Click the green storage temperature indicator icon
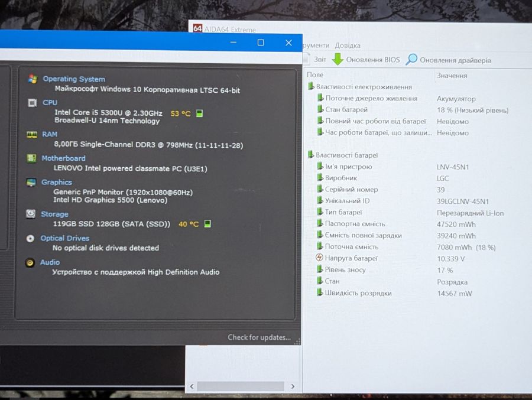Viewport: 532px width, 400px height. coord(207,223)
